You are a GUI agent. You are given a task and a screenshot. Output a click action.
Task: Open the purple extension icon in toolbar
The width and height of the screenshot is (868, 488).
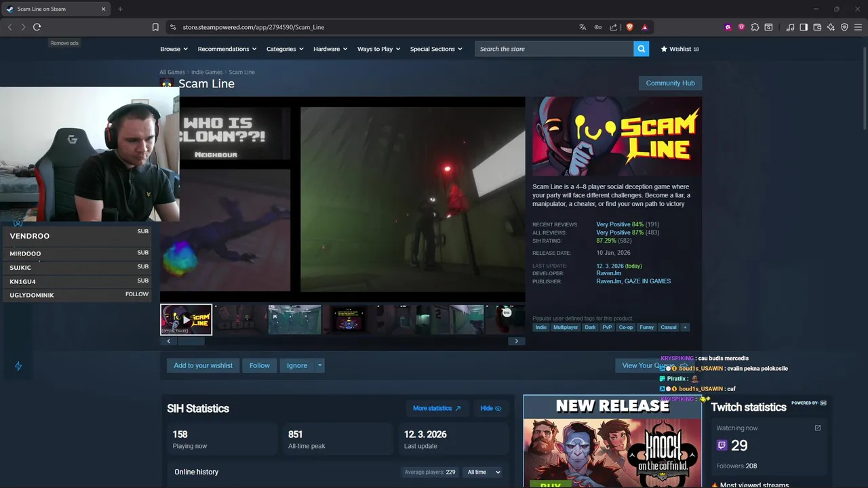(728, 27)
